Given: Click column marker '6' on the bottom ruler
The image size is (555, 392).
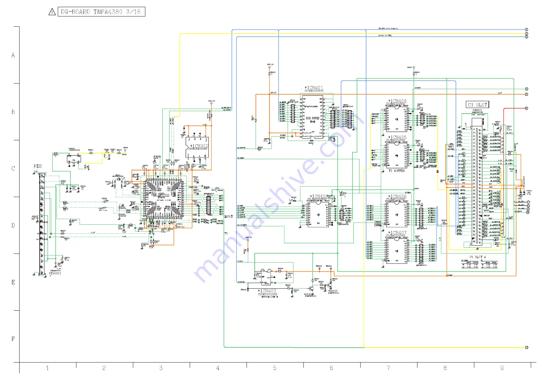Looking at the screenshot, I should [x=331, y=368].
